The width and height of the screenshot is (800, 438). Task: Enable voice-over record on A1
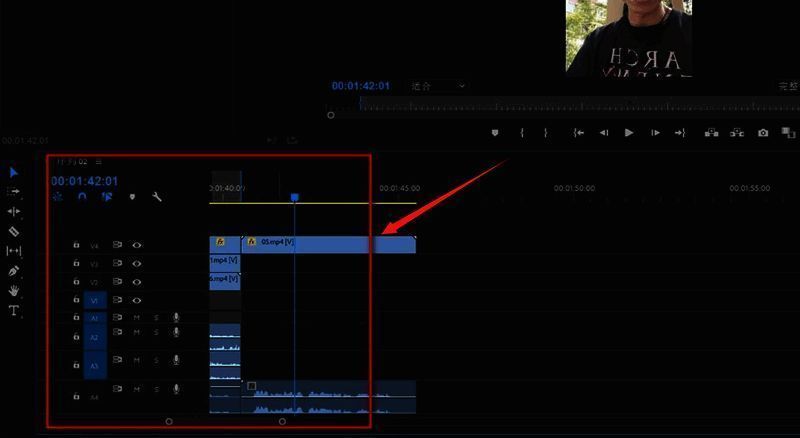pos(176,318)
